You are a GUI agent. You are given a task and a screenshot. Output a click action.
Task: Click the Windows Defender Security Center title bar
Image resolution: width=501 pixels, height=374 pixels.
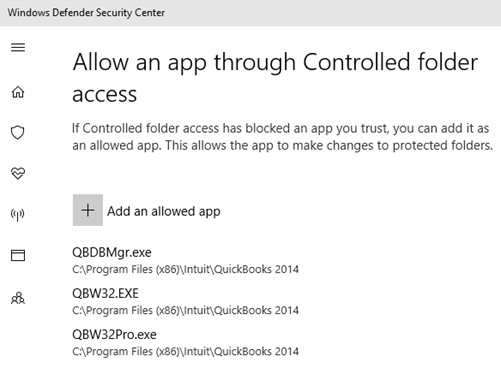click(x=250, y=13)
